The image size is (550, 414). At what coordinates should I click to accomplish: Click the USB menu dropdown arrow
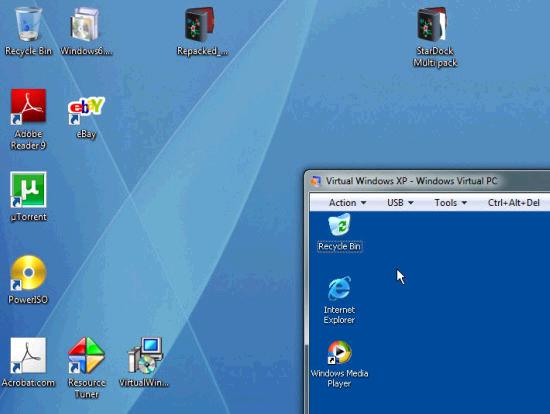click(410, 203)
